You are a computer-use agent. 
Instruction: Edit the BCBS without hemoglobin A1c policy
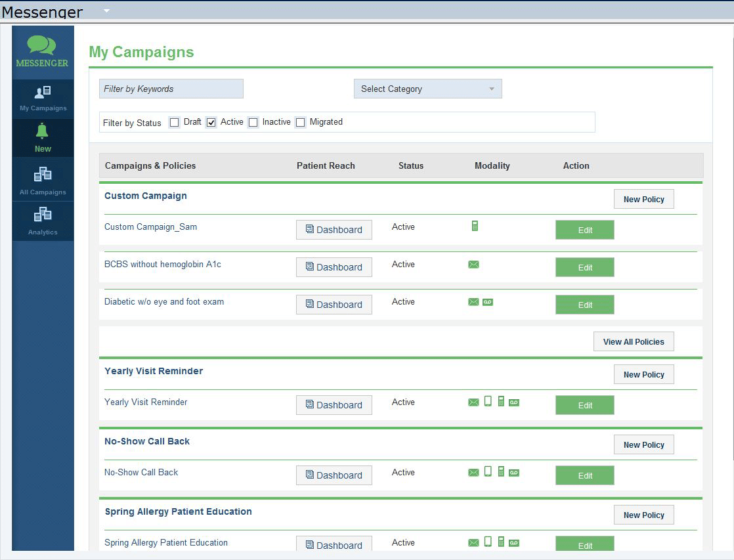point(585,267)
